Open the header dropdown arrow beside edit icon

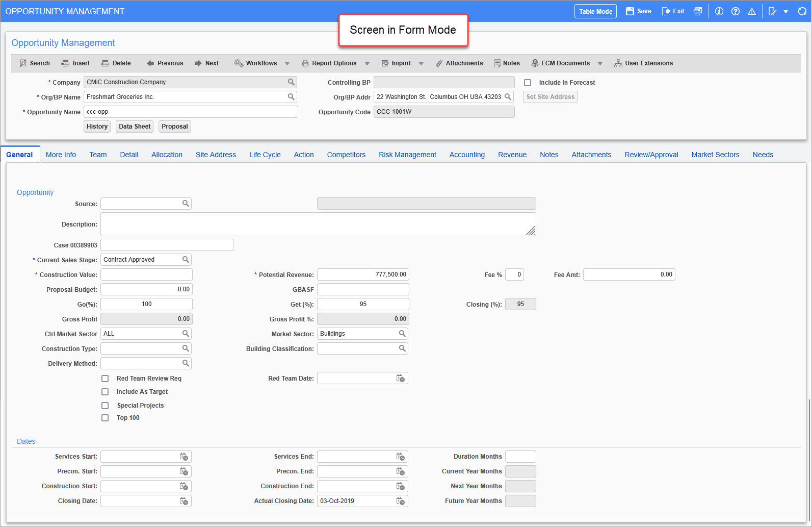[x=785, y=12]
